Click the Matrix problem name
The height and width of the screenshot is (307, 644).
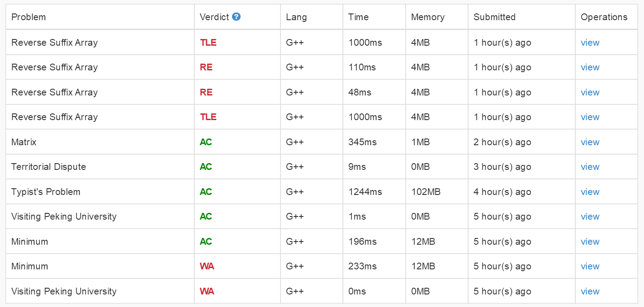[24, 142]
